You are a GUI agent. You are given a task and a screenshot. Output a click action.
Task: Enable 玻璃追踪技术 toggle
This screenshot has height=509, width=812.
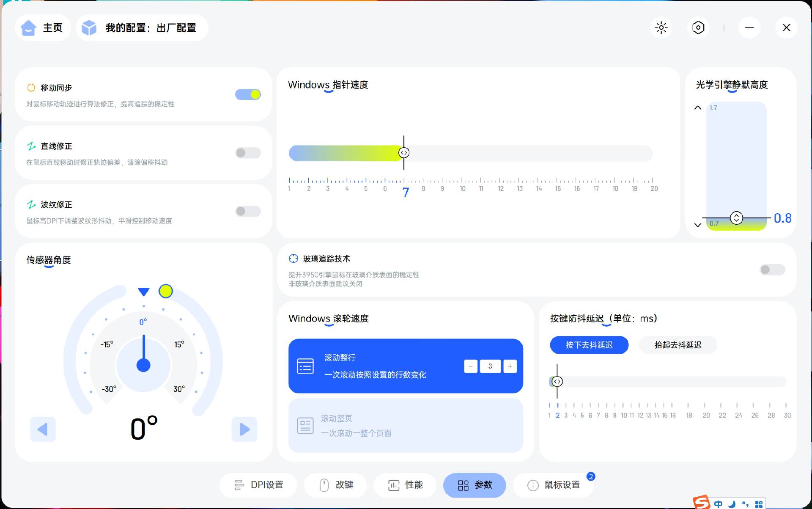(772, 270)
